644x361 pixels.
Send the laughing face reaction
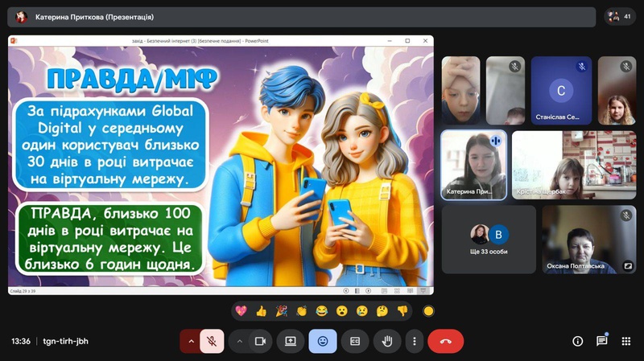pyautogui.click(x=321, y=311)
